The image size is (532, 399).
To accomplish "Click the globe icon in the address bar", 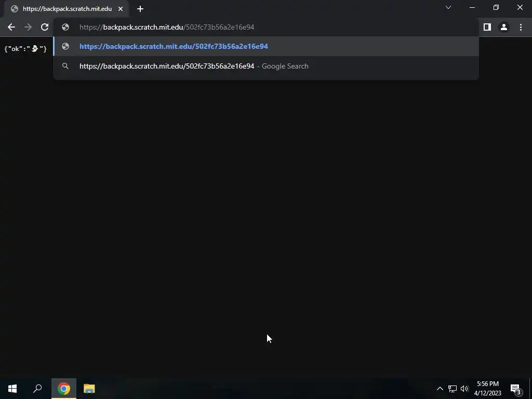I will tap(65, 27).
